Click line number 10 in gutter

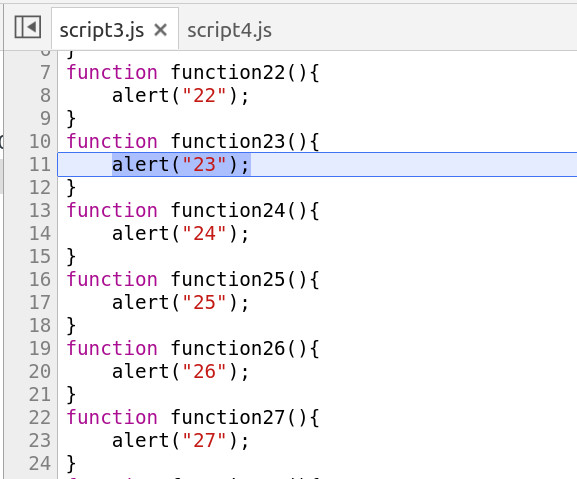(x=40, y=141)
